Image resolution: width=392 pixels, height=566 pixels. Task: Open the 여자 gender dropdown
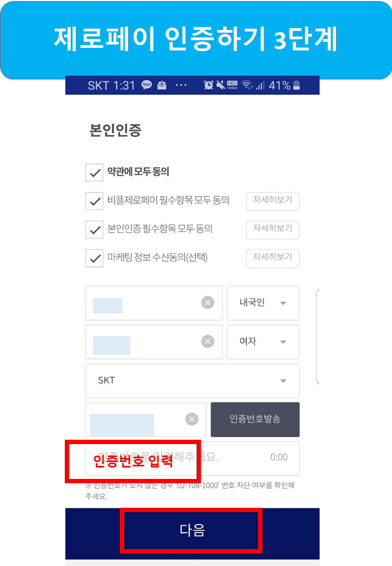point(263,342)
